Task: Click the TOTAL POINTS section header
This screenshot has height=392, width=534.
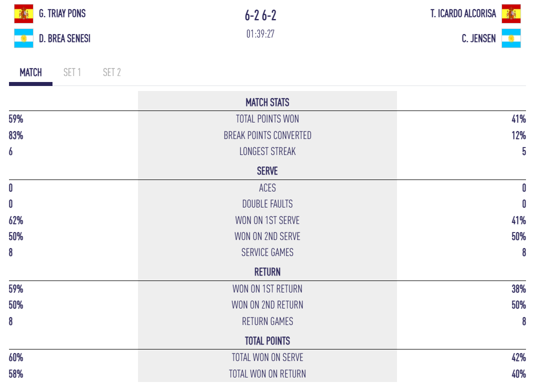Action: (x=267, y=341)
